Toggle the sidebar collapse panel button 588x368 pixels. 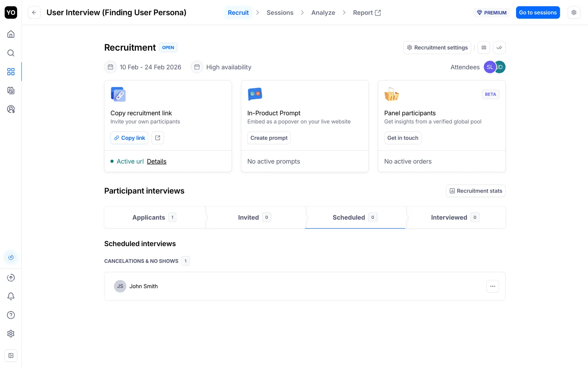11,355
